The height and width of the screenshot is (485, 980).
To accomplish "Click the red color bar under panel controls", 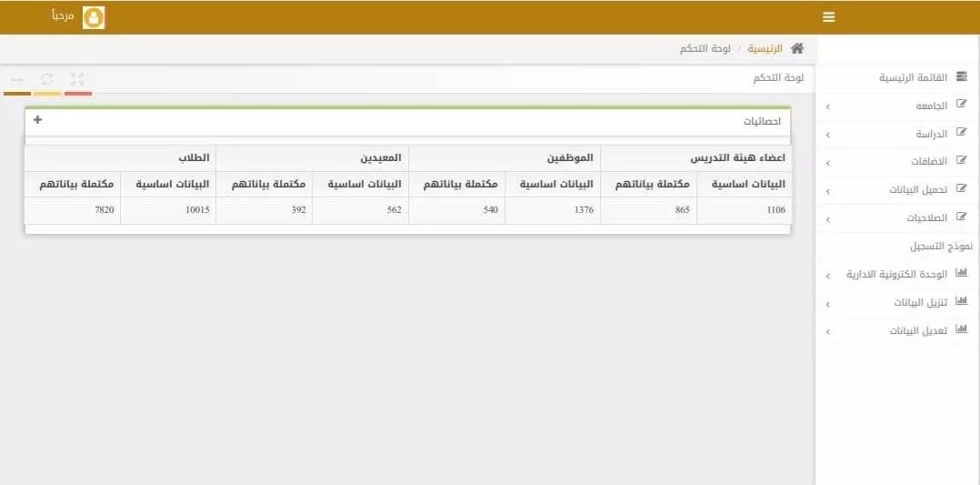I will point(78,93).
